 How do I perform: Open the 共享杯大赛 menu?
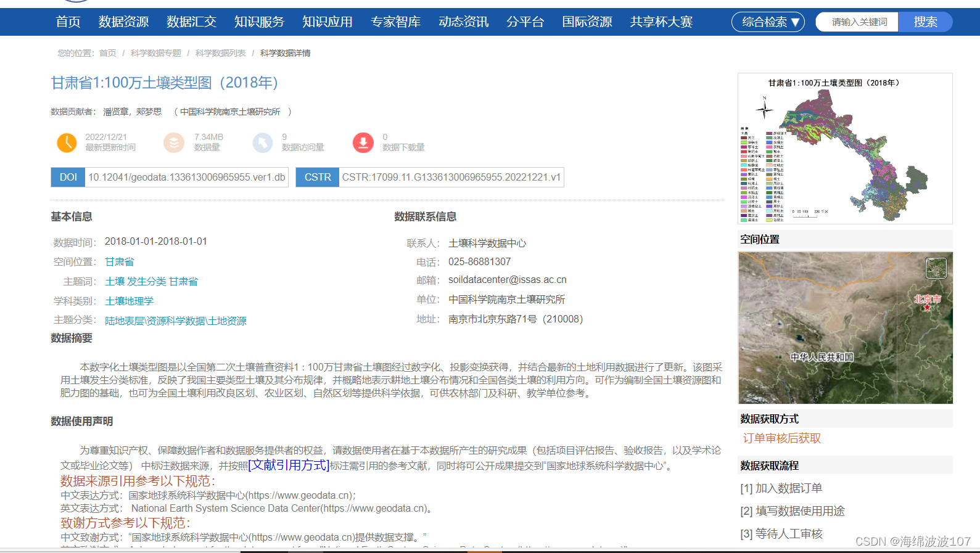point(661,22)
